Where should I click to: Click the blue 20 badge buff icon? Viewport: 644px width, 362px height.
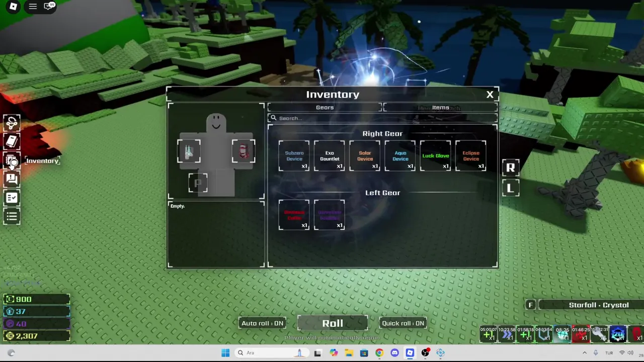tap(618, 334)
